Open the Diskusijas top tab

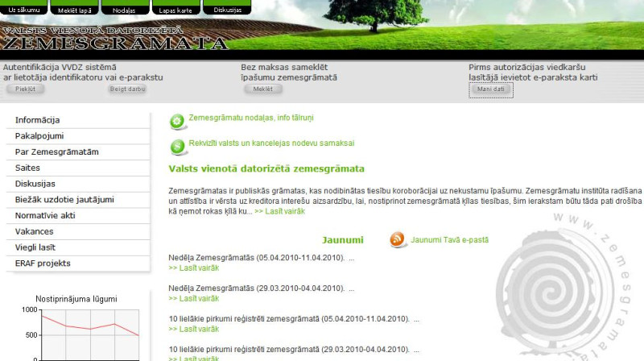227,8
